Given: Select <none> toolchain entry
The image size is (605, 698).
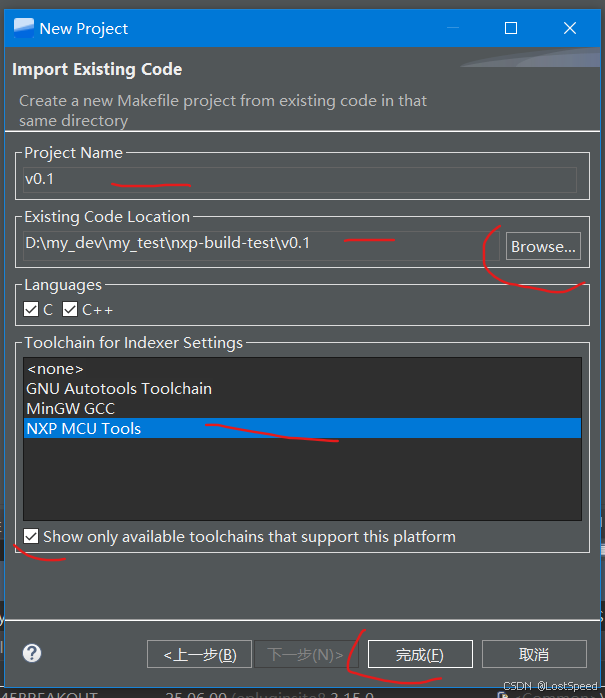Looking at the screenshot, I should pos(302,369).
